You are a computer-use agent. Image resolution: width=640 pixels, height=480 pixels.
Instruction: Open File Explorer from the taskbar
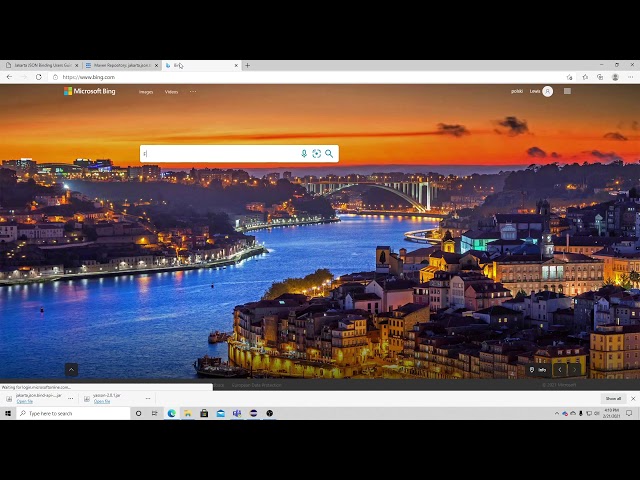[x=187, y=413]
